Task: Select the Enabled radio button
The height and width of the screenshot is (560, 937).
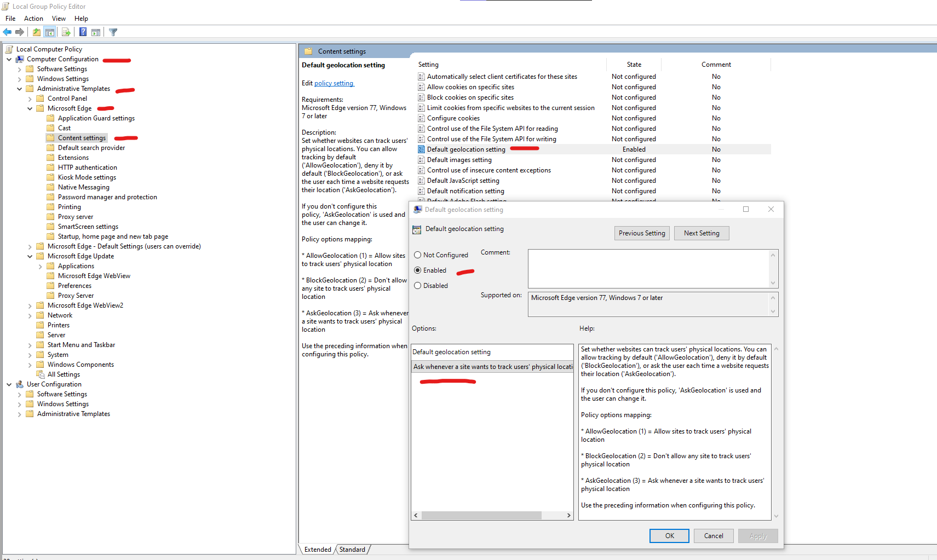Action: (417, 270)
